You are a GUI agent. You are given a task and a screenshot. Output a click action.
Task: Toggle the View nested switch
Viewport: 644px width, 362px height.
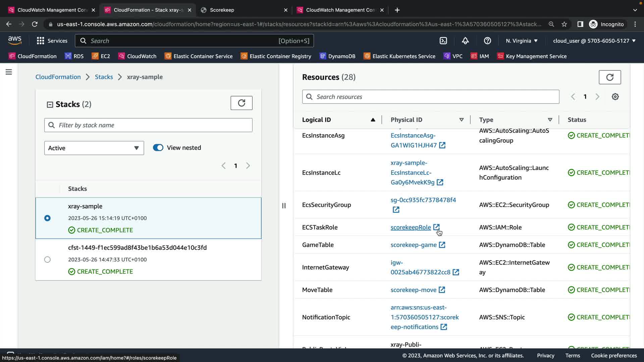tap(158, 148)
